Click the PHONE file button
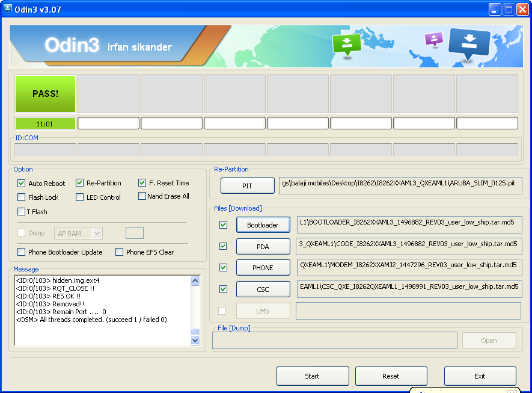The image size is (532, 393). pyautogui.click(x=263, y=268)
